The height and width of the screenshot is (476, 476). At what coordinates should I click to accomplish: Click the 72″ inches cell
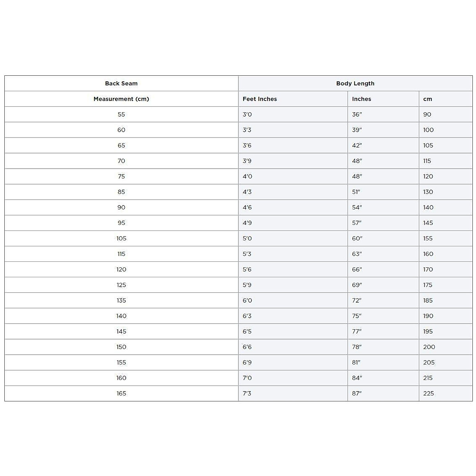tap(357, 300)
